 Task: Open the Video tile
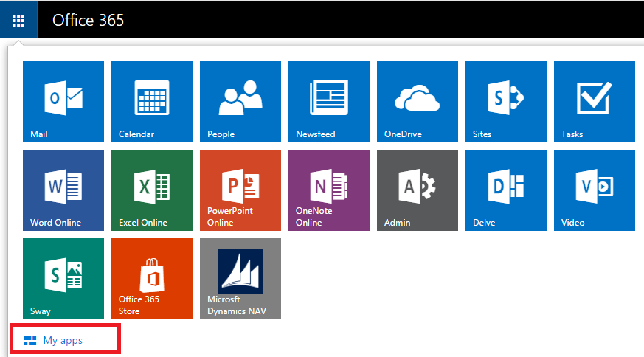coord(595,190)
